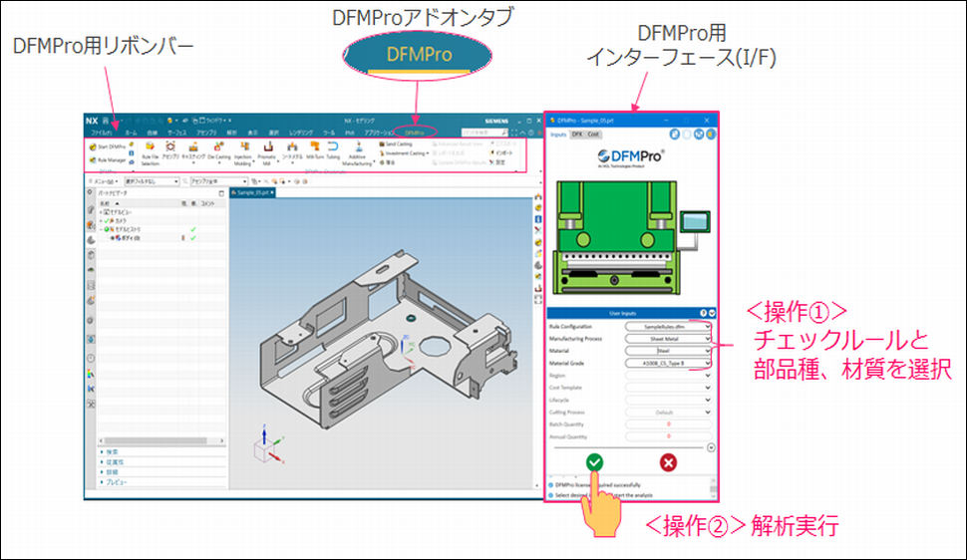Click the help icon on User Inputs bar
967x560 pixels.
pyautogui.click(x=703, y=313)
